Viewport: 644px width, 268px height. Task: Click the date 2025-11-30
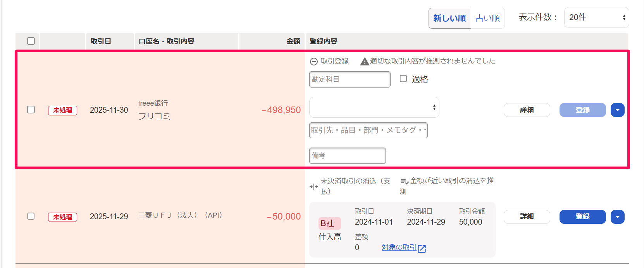109,110
